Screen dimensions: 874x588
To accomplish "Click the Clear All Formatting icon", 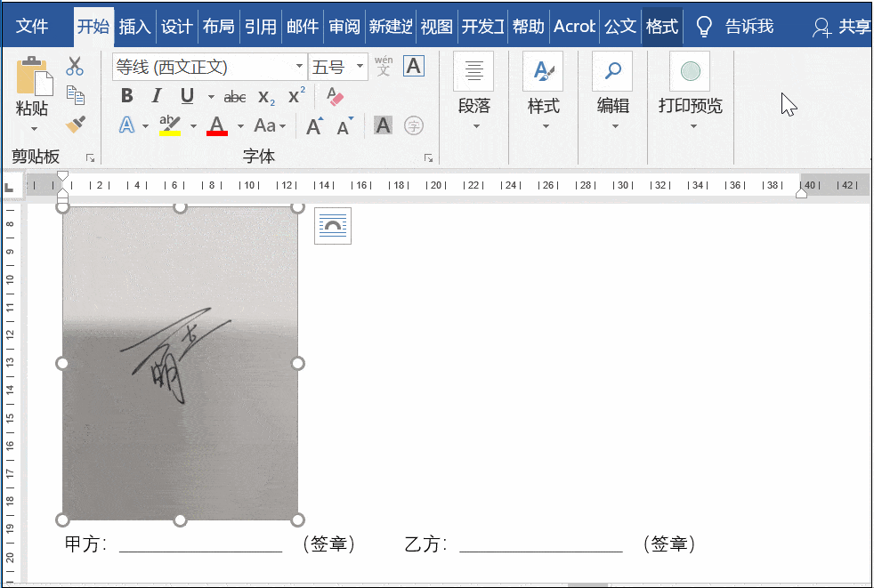I will [336, 96].
